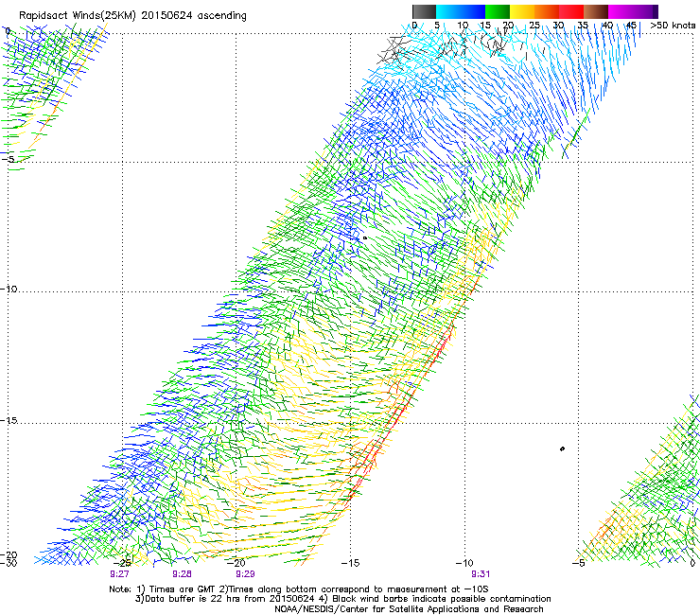Click the "-15" longitude label on bottom axis

click(x=350, y=563)
